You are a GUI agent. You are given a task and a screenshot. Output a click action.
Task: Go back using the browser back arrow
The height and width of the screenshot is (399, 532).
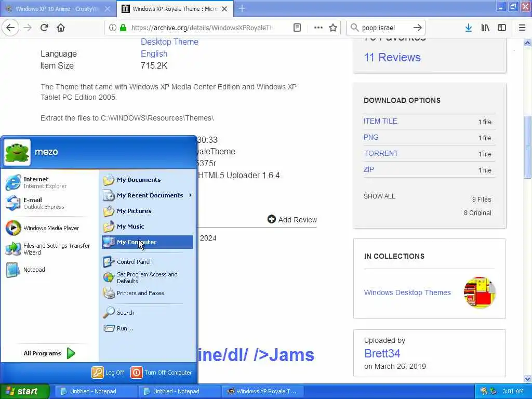click(x=10, y=28)
